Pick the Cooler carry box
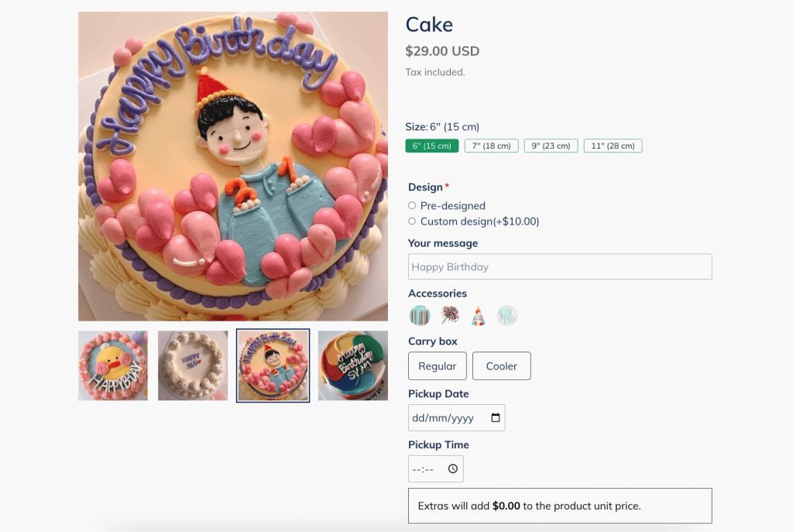 tap(502, 366)
